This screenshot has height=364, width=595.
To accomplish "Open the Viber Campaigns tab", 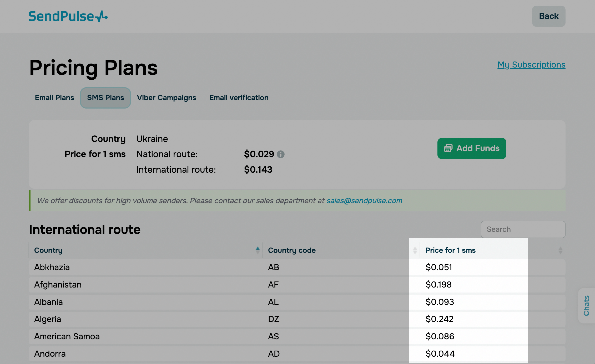I will [166, 98].
